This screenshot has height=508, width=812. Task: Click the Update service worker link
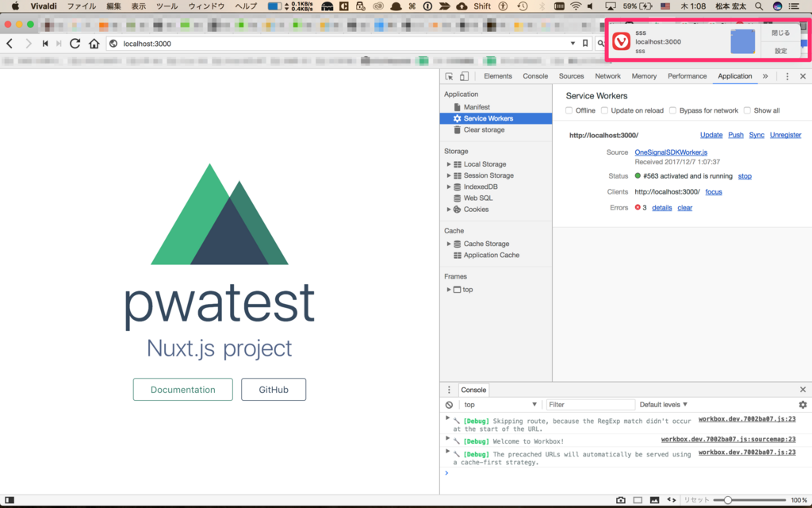[711, 135]
